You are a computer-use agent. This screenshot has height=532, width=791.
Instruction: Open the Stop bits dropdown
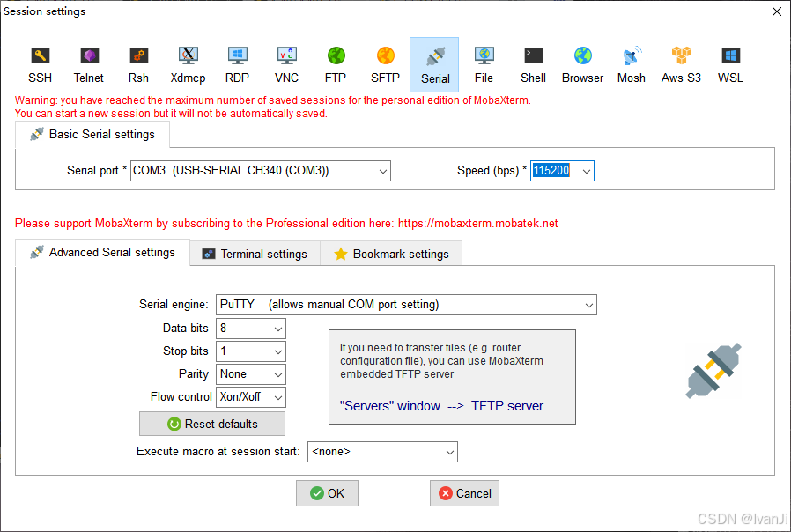(251, 351)
